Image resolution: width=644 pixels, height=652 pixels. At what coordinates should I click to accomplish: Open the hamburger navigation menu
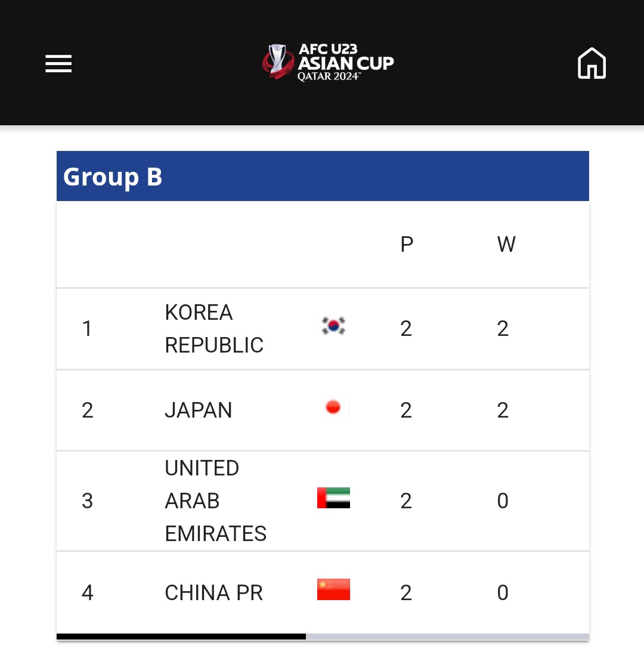58,63
